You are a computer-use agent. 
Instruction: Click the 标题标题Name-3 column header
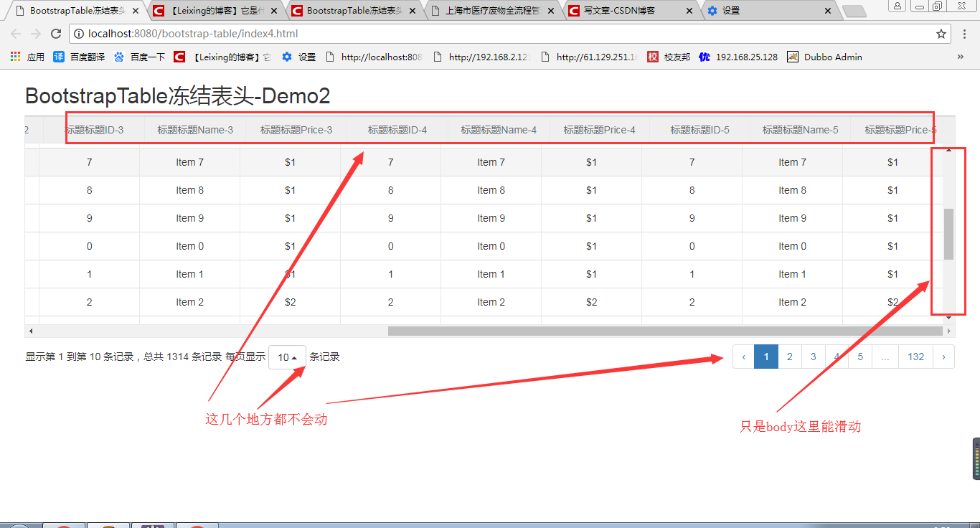(195, 130)
